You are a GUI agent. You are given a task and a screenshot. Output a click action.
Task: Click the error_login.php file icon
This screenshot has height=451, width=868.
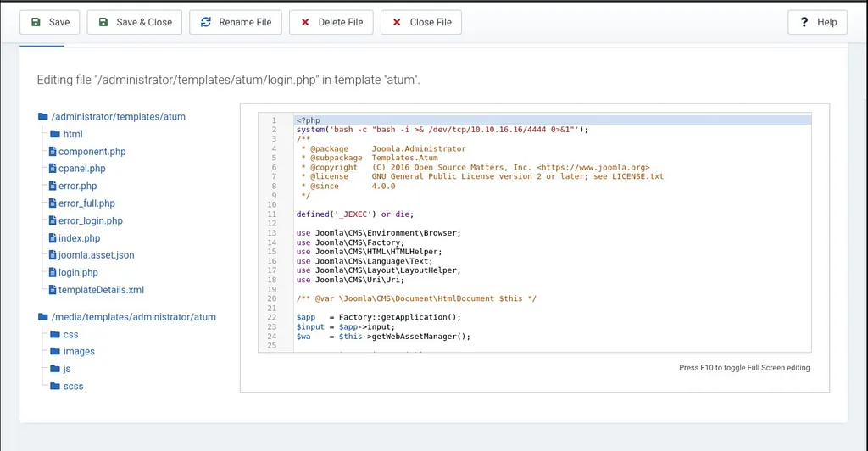click(x=53, y=220)
